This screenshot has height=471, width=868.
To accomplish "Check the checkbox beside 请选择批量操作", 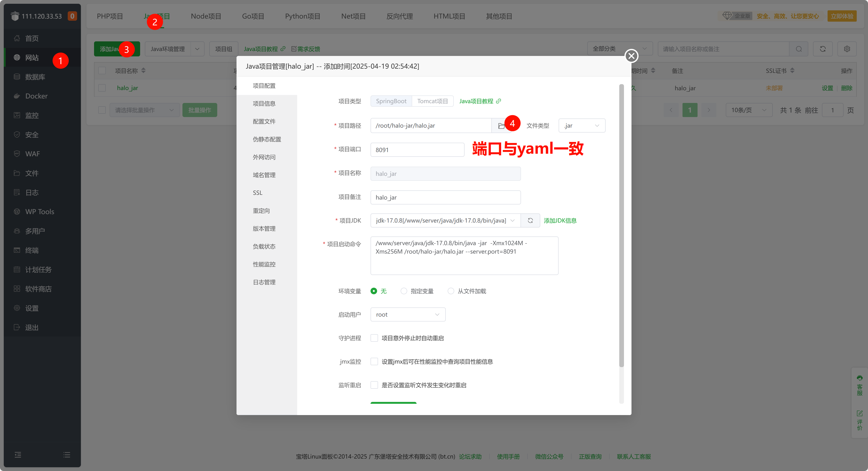I will 102,110.
